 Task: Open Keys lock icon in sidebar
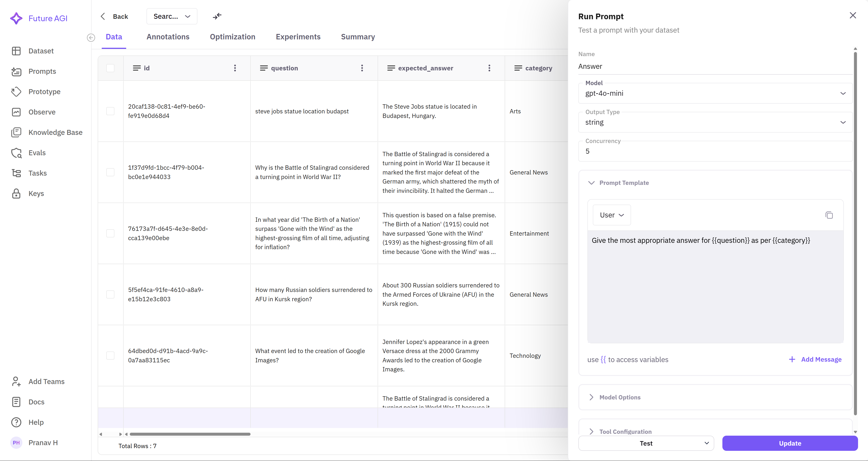click(16, 193)
